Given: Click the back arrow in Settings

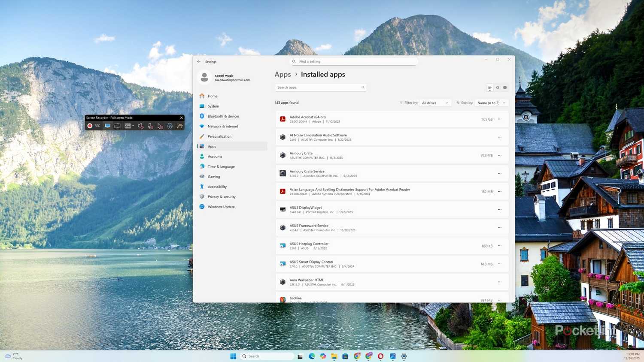Looking at the screenshot, I should click(199, 61).
